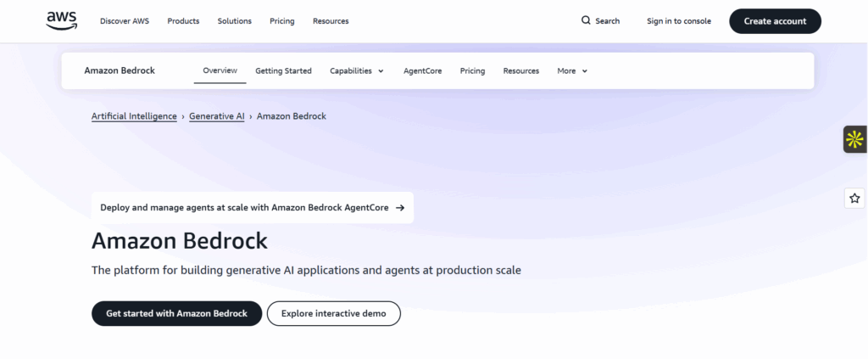
Task: Click Explore interactive demo button
Action: pos(334,313)
